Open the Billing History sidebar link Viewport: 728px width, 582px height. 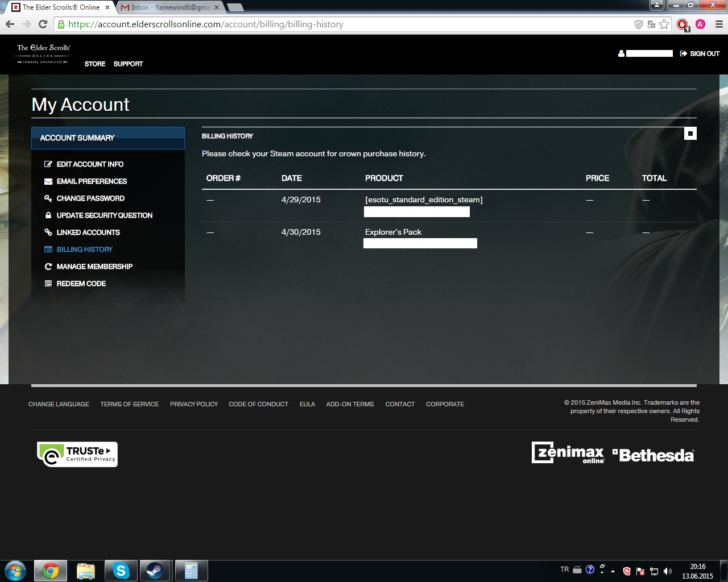(84, 250)
